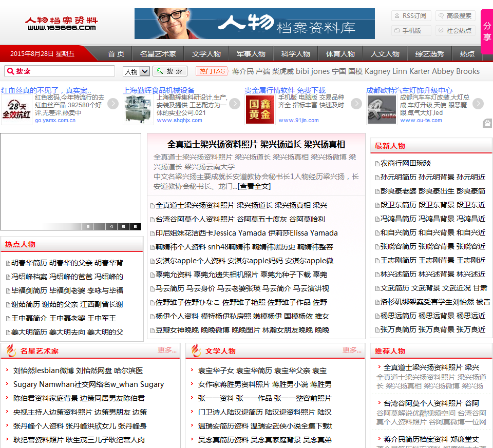
Task: Open 蒋介民简历档案资料 in 推荐人物
Action: point(431,439)
